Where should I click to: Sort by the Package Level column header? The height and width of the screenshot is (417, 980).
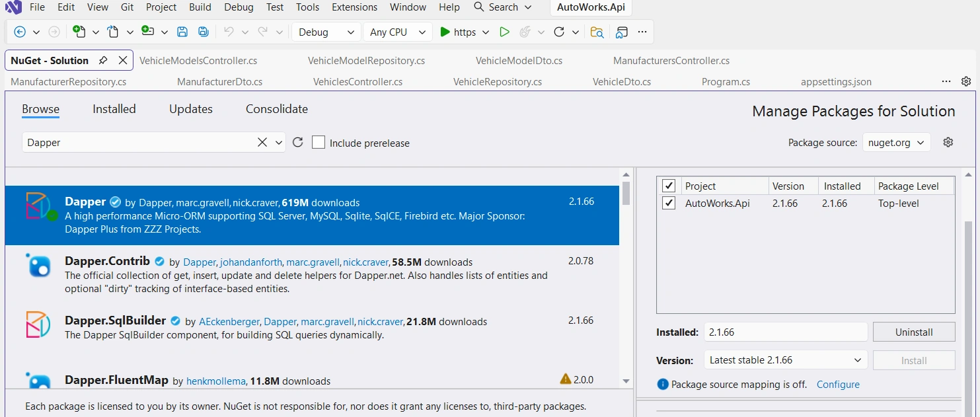pos(914,186)
